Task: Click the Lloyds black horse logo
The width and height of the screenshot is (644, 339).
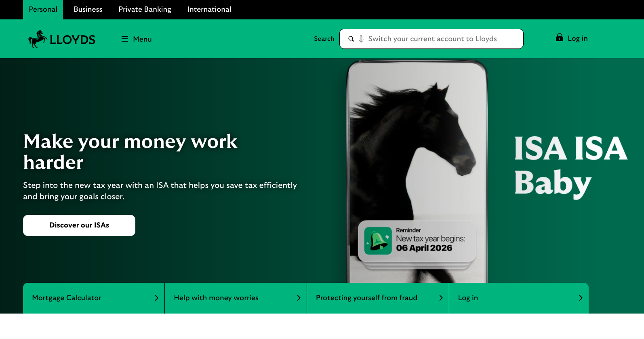Action: [x=62, y=39]
